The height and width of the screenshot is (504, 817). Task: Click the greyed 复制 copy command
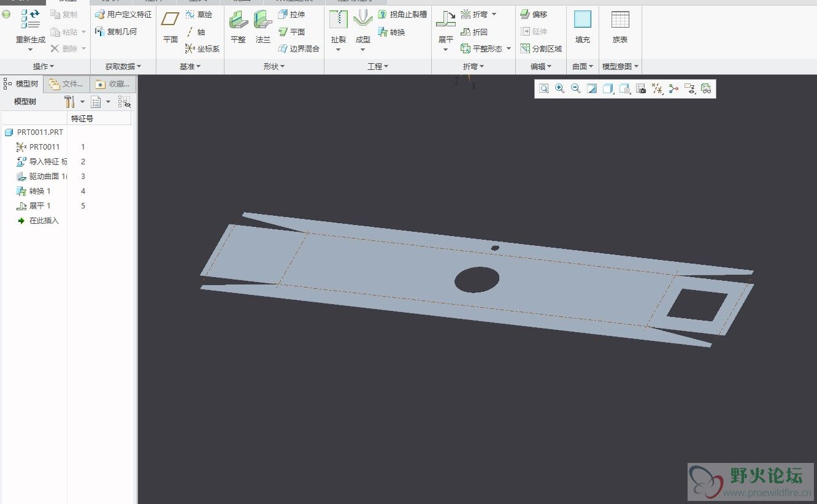[x=64, y=14]
